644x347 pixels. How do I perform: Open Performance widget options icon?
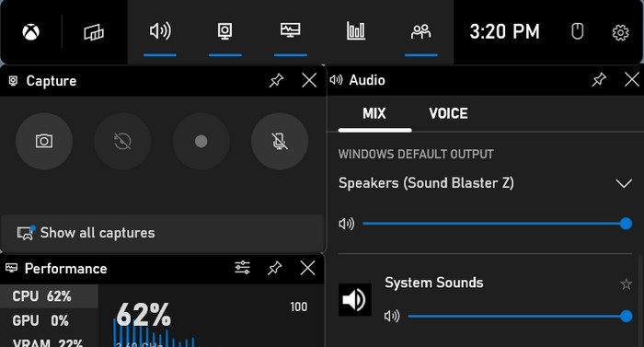(242, 268)
